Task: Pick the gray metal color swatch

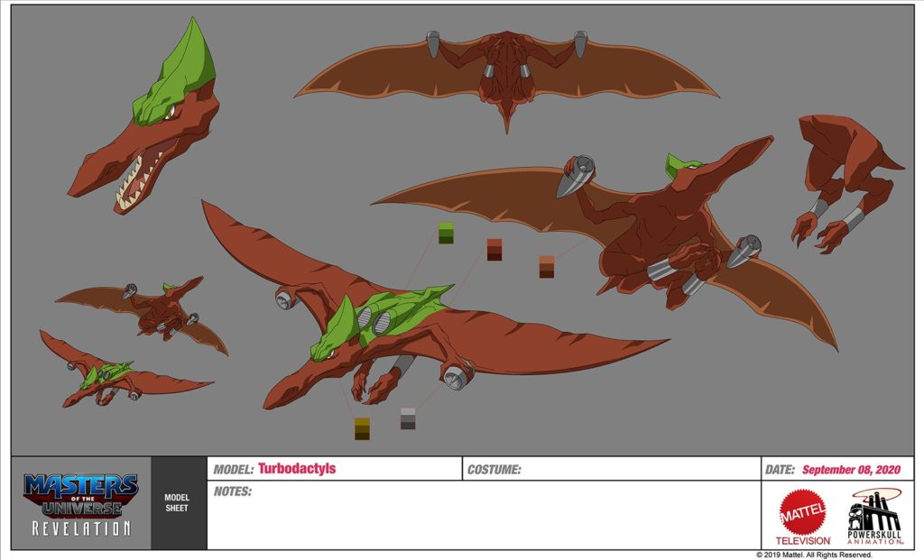Action: [408, 418]
